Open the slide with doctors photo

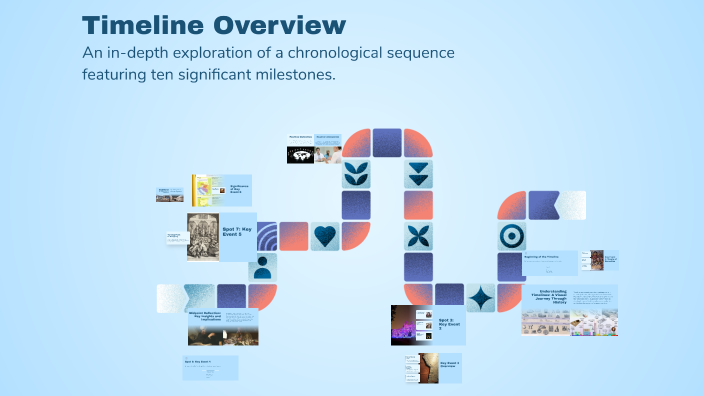328,149
